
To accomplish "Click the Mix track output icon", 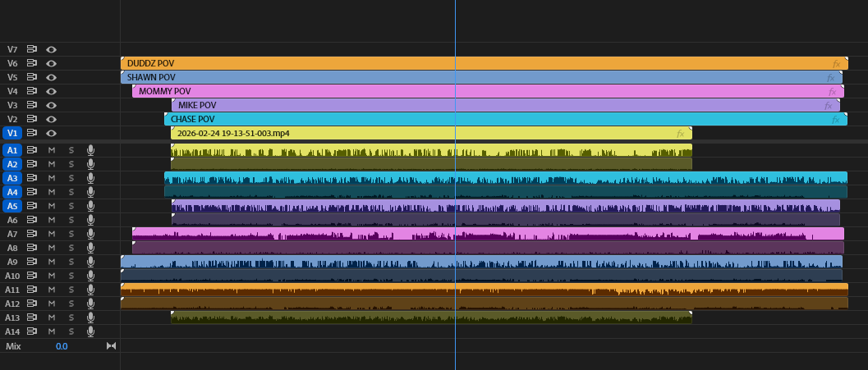I will pyautogui.click(x=111, y=345).
